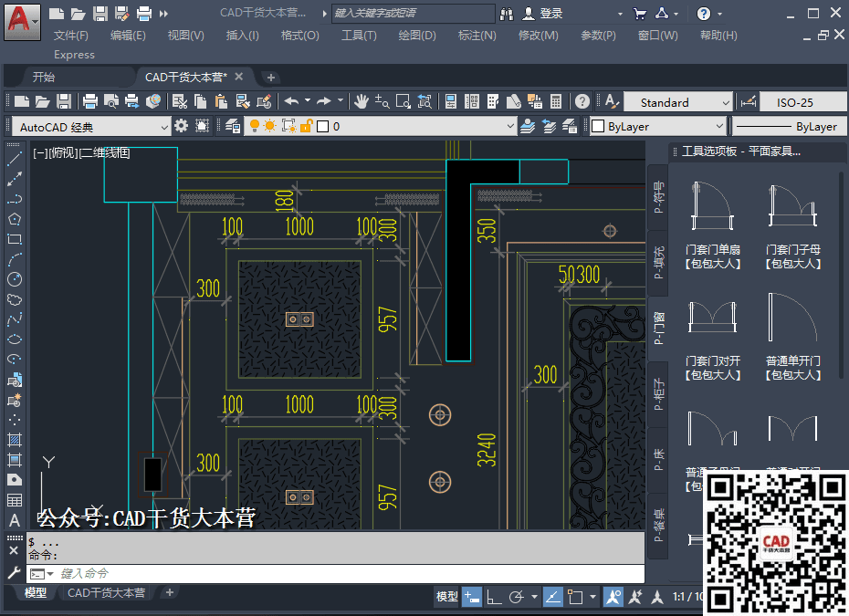Click the 模型 space button in status bar

click(x=447, y=597)
